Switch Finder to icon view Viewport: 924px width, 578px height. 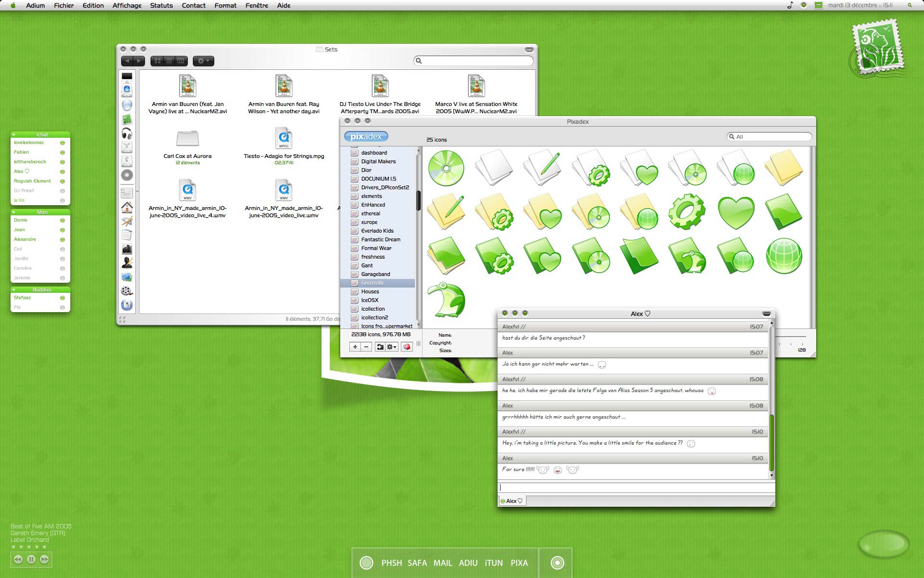[x=157, y=61]
